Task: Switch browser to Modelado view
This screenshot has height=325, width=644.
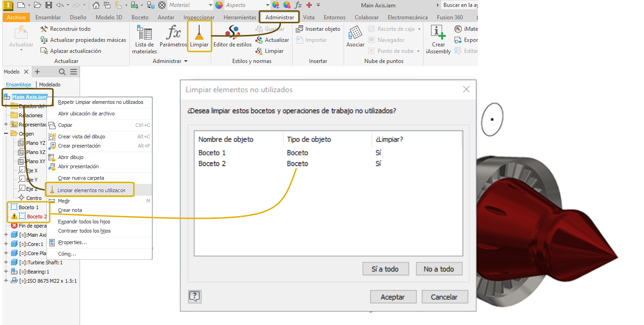Action: tap(50, 85)
